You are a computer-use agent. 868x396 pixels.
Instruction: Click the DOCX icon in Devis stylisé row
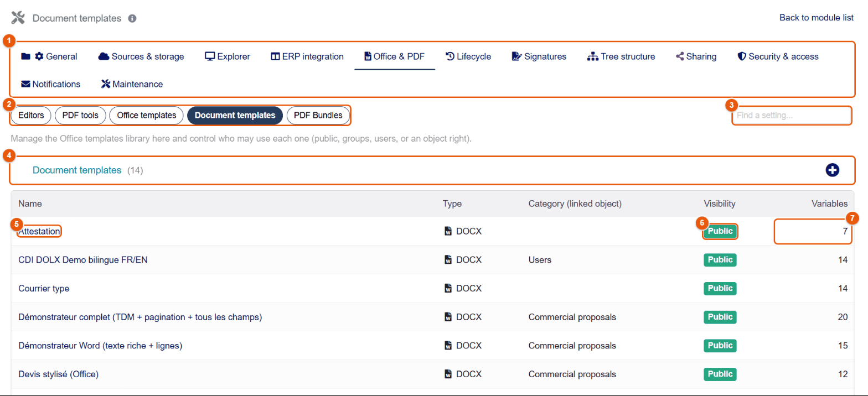448,374
